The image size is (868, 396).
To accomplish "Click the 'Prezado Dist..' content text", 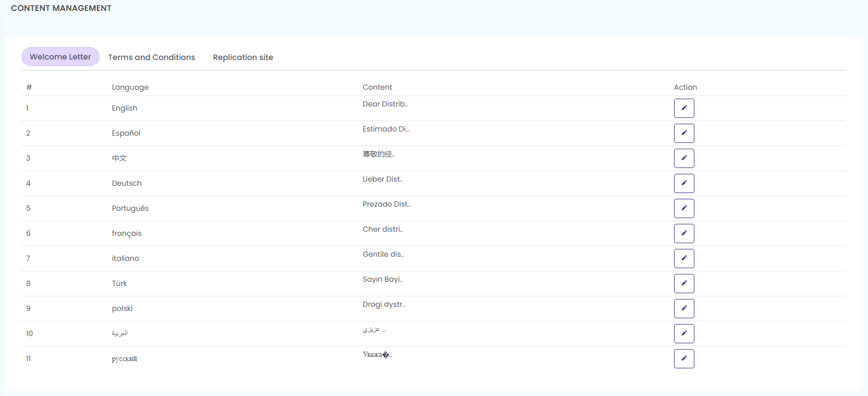I will tap(387, 204).
